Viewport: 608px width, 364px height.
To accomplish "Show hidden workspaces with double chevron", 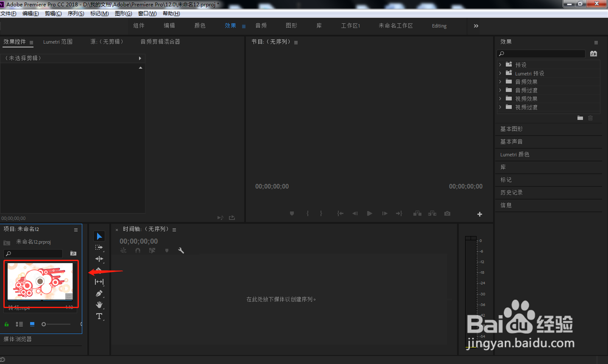I will pos(476,26).
